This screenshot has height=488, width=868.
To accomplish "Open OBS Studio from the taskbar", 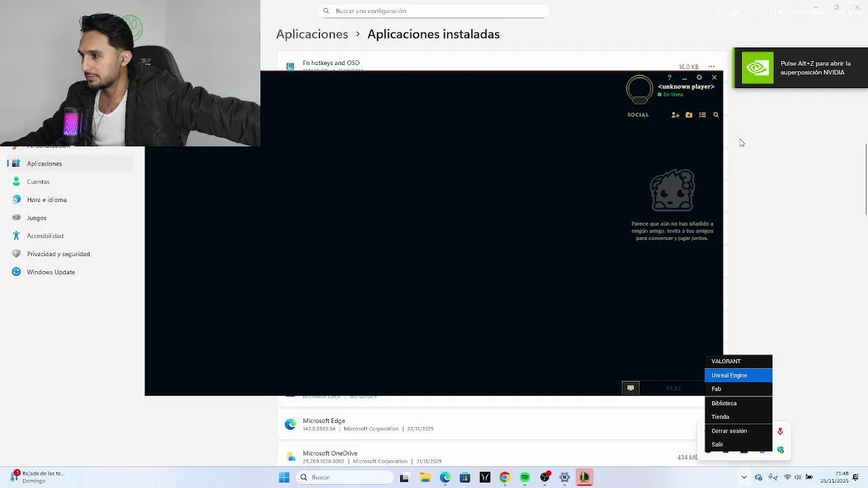I will [545, 477].
